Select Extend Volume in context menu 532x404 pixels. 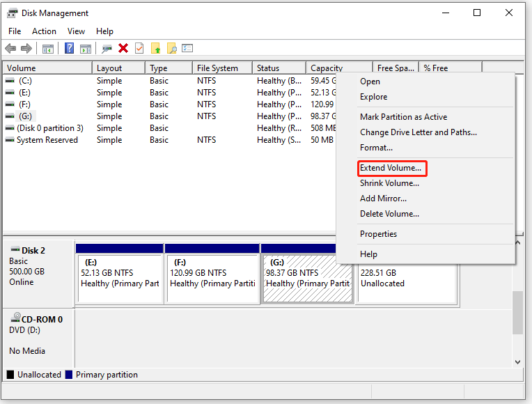coord(391,168)
